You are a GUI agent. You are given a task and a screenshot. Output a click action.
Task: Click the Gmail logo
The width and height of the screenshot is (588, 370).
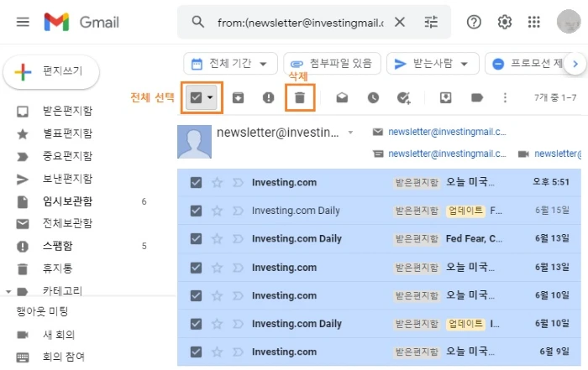coord(81,22)
